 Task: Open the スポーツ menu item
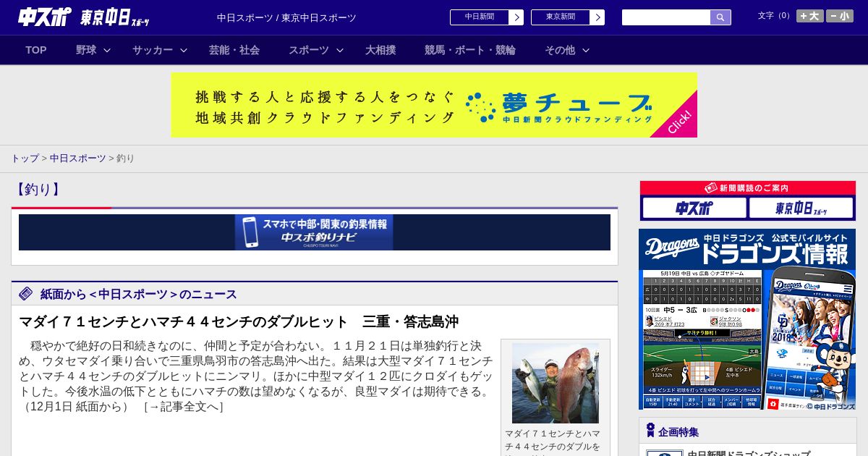pyautogui.click(x=309, y=50)
